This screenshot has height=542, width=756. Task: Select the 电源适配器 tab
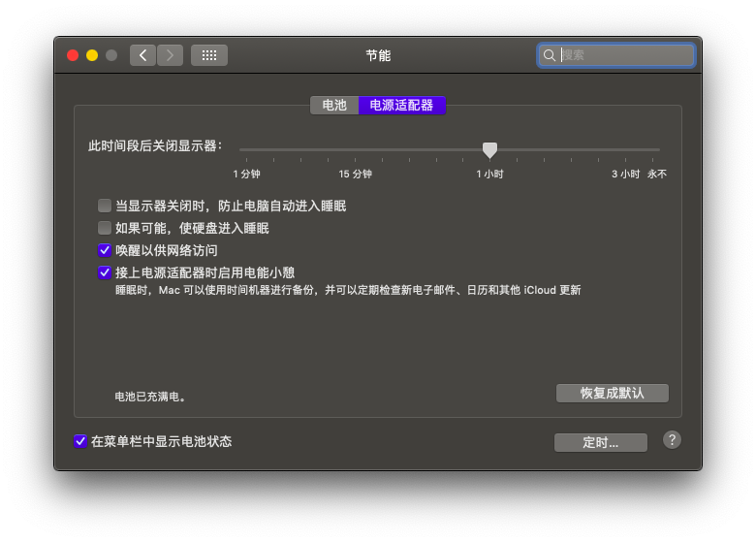[401, 105]
